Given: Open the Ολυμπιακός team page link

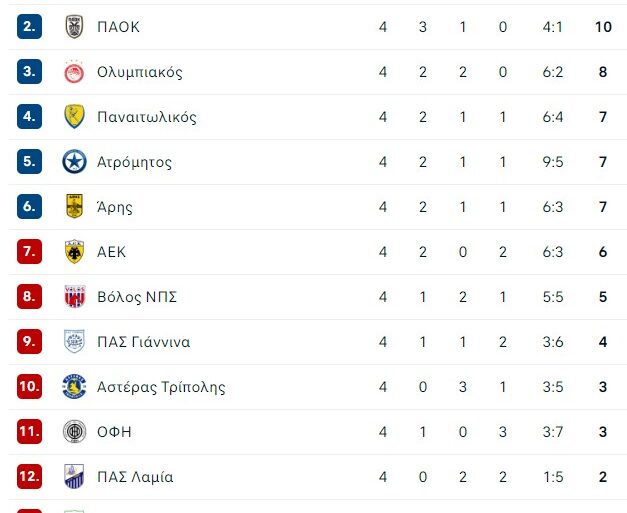Looking at the screenshot, I should 139,72.
